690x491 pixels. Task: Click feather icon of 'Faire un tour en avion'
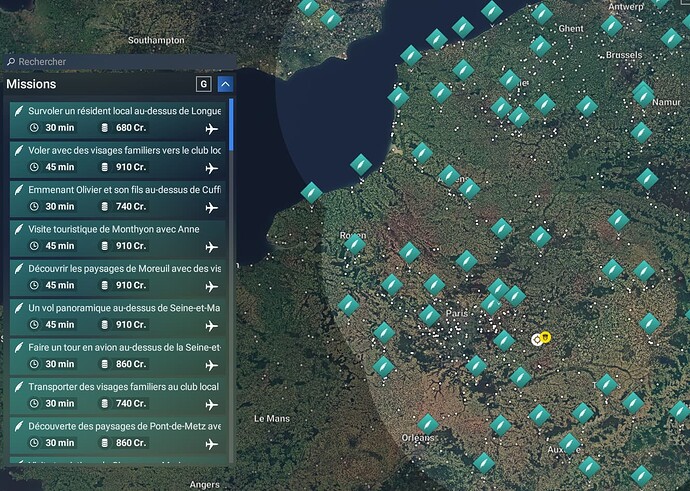pos(19,347)
